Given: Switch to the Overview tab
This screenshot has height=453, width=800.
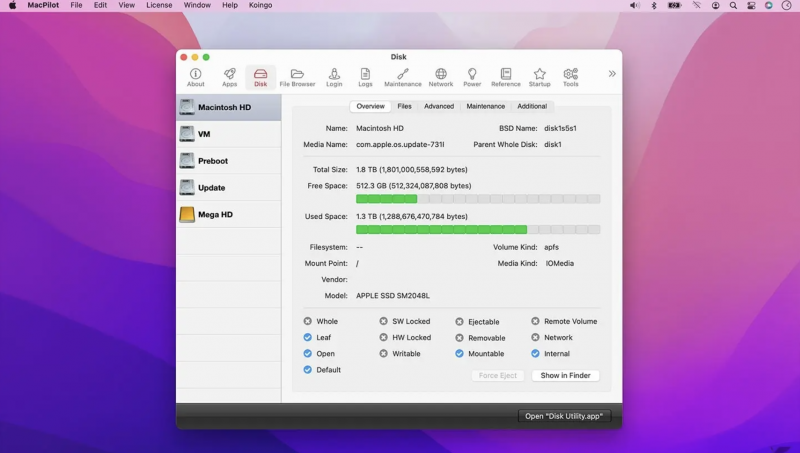Looking at the screenshot, I should click(370, 106).
